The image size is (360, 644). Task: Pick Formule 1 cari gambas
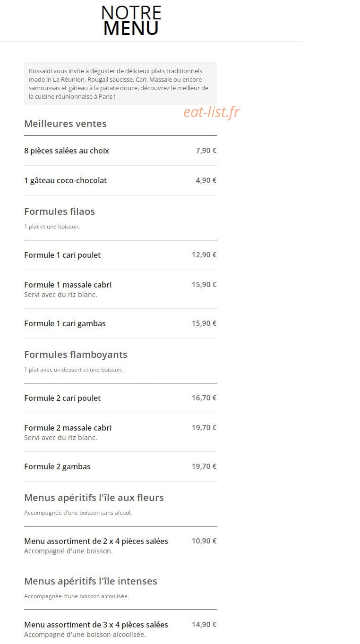(x=120, y=323)
